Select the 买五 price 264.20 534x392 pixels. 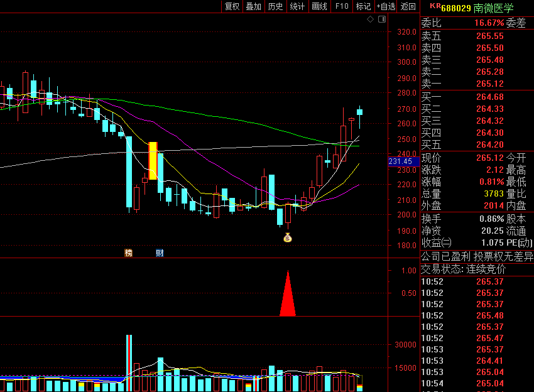490,144
